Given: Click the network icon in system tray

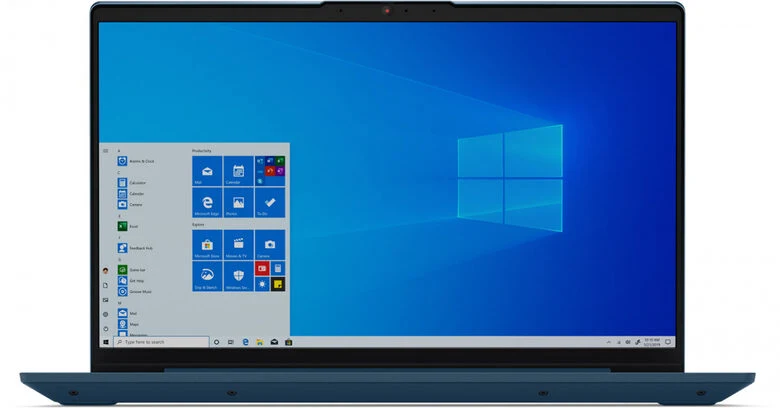Looking at the screenshot, I should coord(619,342).
